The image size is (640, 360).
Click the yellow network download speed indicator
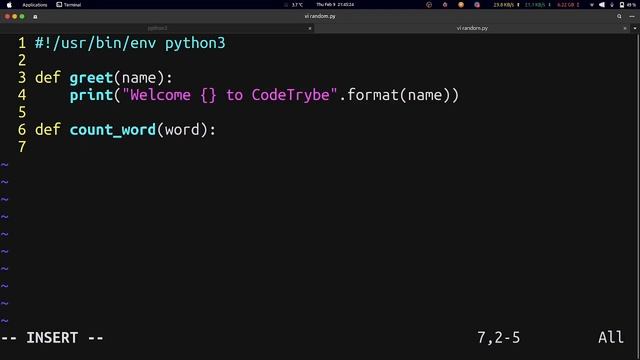(506, 5)
